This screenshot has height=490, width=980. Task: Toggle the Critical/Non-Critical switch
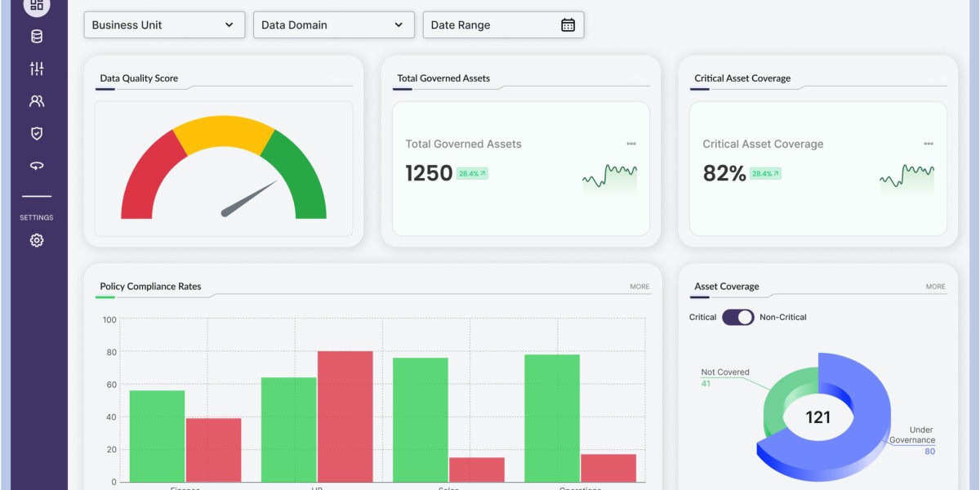coord(737,317)
